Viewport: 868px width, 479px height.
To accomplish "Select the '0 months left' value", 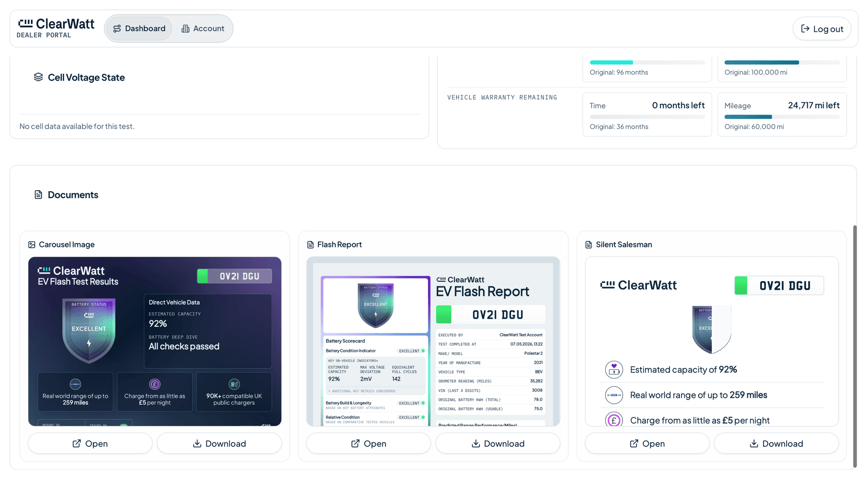I will tap(678, 105).
